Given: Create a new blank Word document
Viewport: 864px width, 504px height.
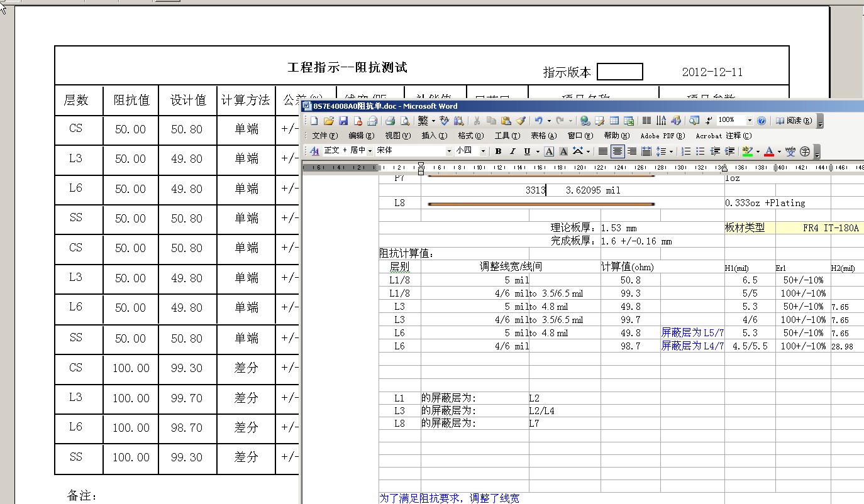Looking at the screenshot, I should [x=314, y=121].
